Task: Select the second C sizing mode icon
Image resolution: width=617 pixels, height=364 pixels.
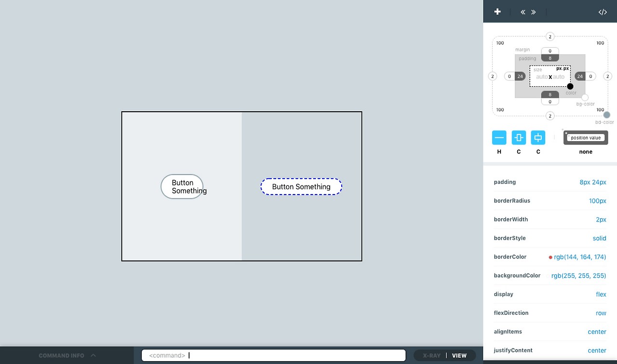Action: (x=537, y=138)
